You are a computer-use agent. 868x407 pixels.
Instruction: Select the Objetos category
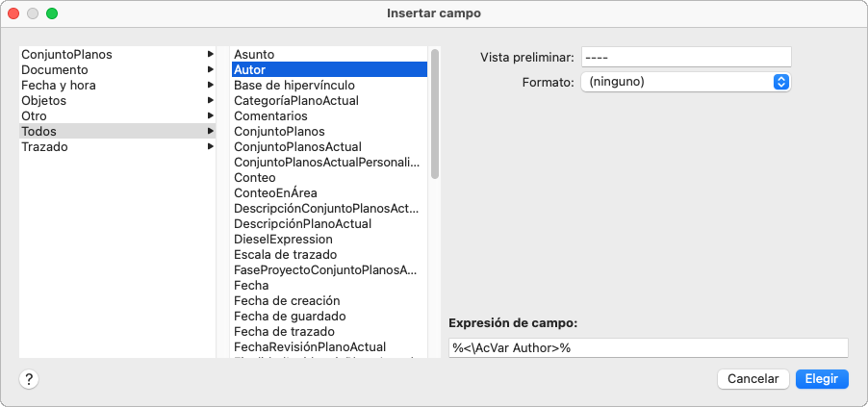[x=44, y=101]
